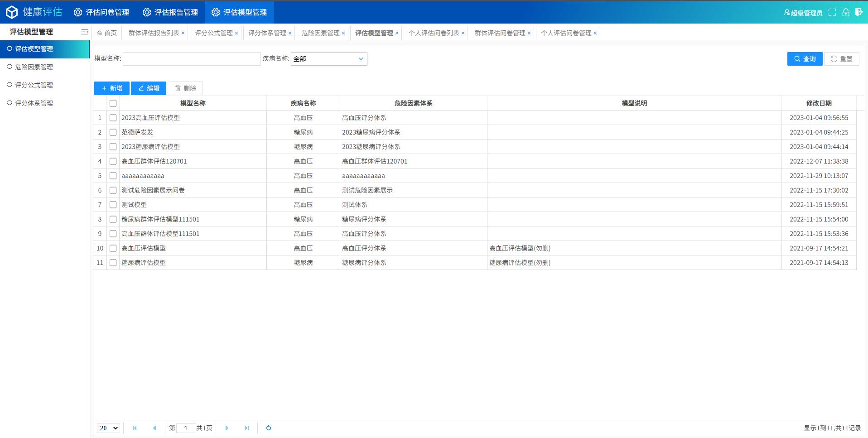Click the lock screen icon
This screenshot has width=868, height=438.
pyautogui.click(x=846, y=12)
